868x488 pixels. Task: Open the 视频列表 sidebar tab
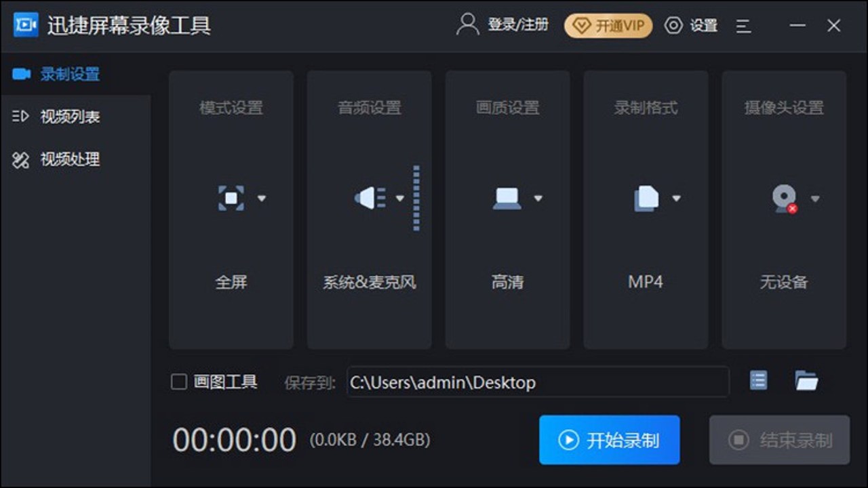pyautogui.click(x=75, y=117)
